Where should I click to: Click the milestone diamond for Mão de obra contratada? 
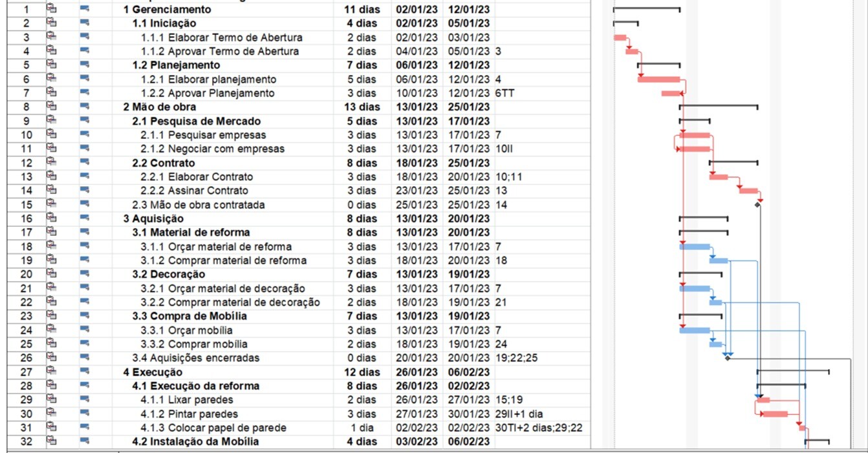point(757,205)
